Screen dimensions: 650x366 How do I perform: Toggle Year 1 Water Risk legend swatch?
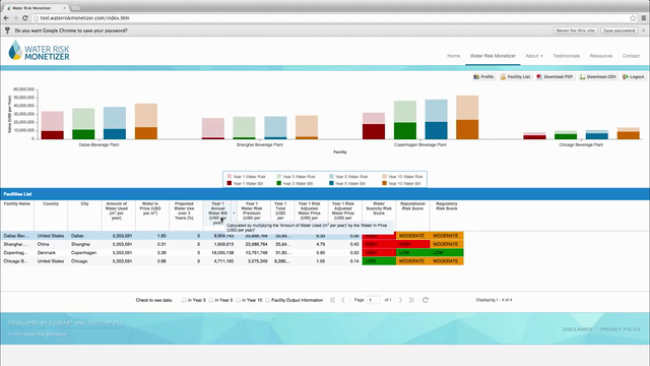[x=229, y=177]
